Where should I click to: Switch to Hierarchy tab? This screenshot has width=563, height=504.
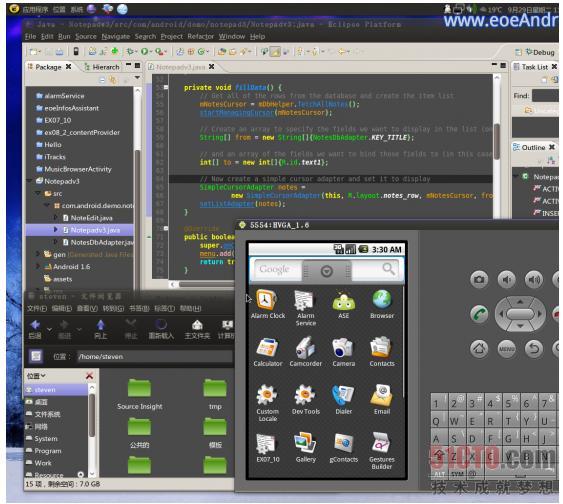[x=102, y=67]
